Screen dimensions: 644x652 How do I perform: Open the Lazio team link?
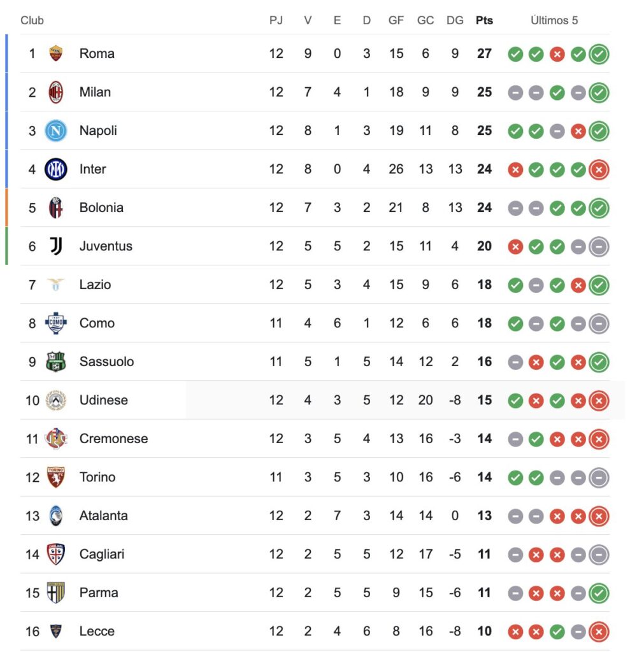point(95,285)
